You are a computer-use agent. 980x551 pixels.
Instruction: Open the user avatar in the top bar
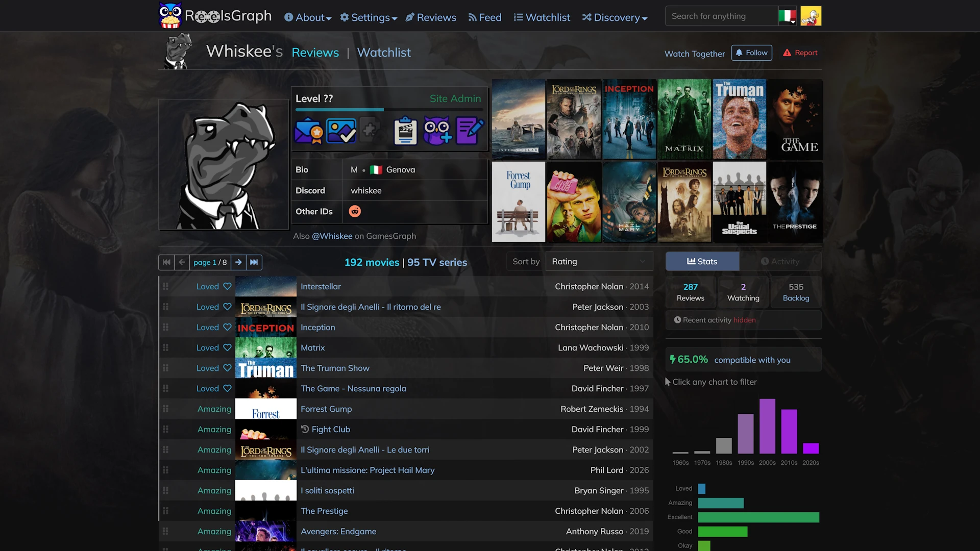[x=811, y=16]
